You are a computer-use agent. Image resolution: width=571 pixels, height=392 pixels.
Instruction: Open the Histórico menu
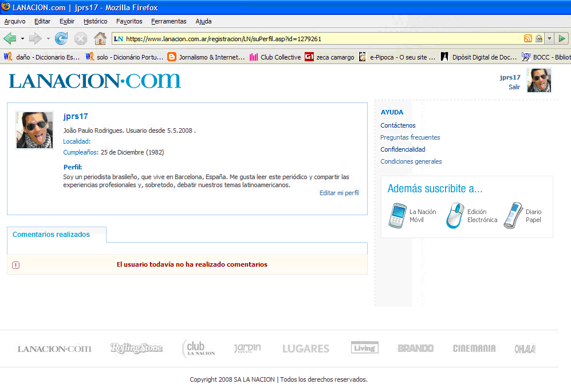96,21
